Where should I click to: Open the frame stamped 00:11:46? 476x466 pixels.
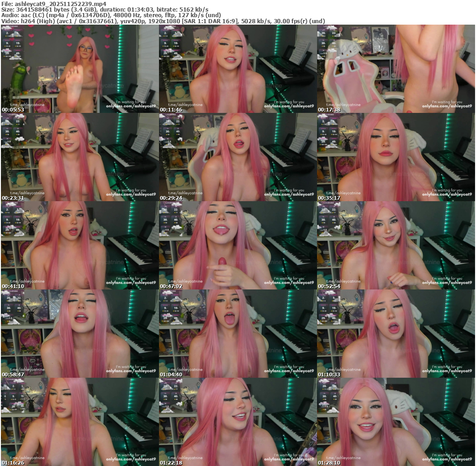point(238,69)
